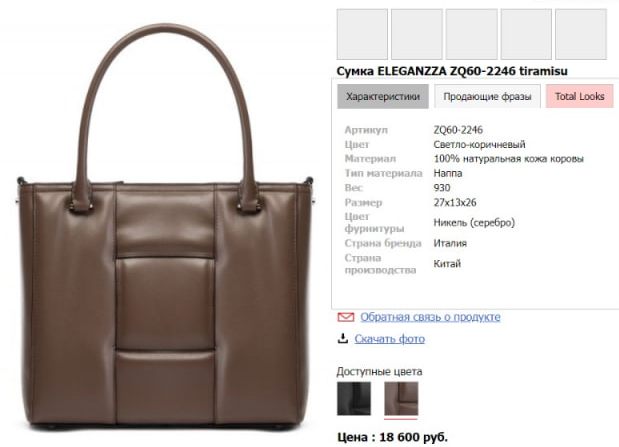Click the product title Сумка ELEGANZZA ZQ60-2246
619x447 pixels.
(x=426, y=71)
